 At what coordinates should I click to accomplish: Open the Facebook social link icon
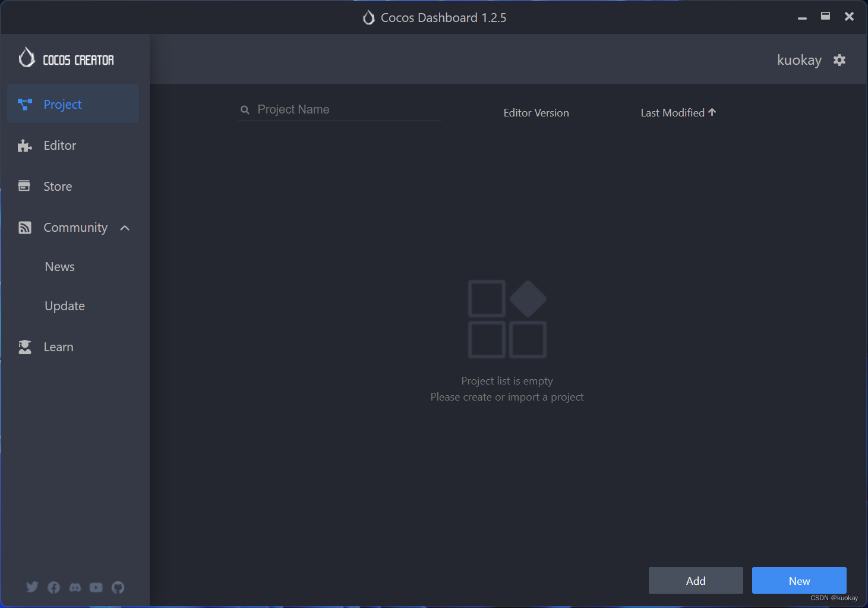pos(53,587)
